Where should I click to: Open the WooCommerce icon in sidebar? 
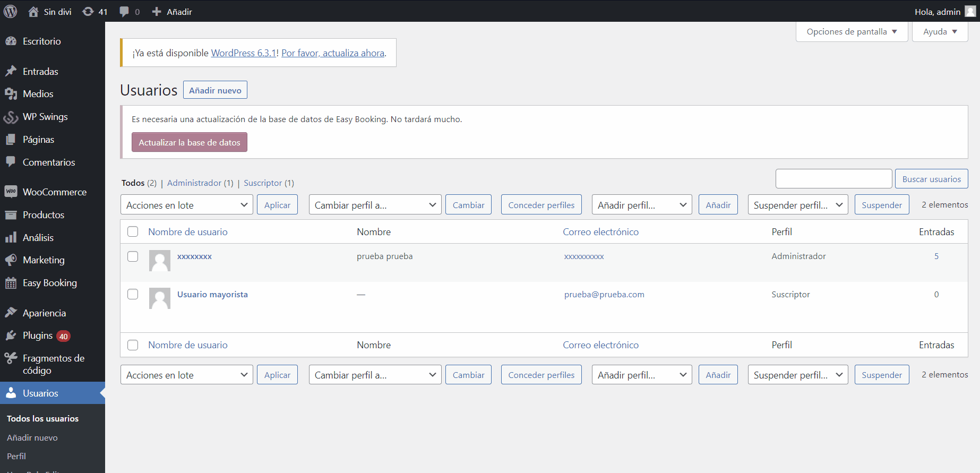click(11, 192)
